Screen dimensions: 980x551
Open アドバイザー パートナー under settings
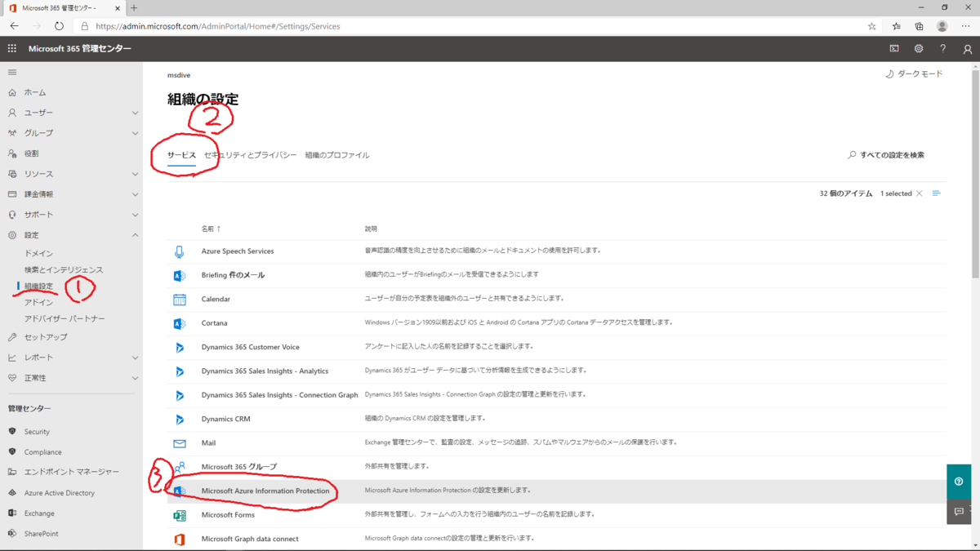coord(65,319)
